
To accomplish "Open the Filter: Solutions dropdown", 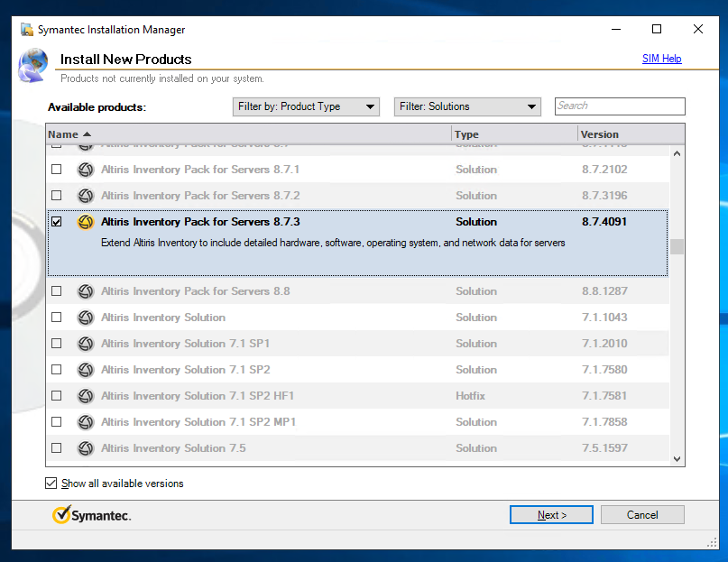I will coord(467,106).
